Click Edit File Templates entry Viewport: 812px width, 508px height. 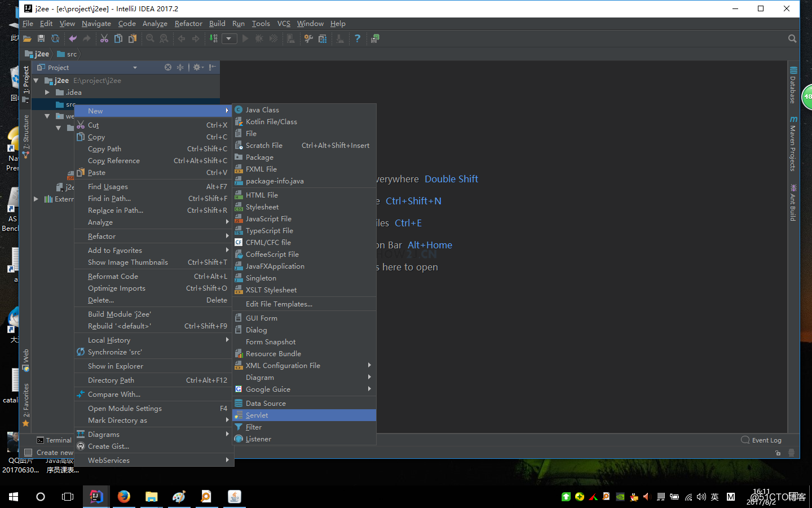[x=304, y=304]
